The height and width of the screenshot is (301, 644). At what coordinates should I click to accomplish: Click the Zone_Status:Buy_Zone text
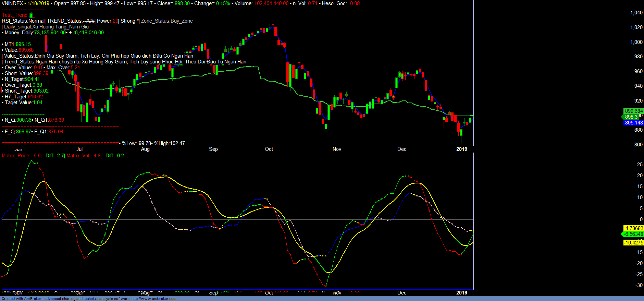coord(167,21)
